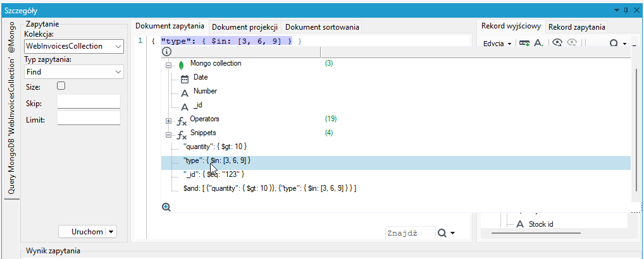Collapse the Mongo collection tree node
The image size is (644, 259).
pos(168,64)
